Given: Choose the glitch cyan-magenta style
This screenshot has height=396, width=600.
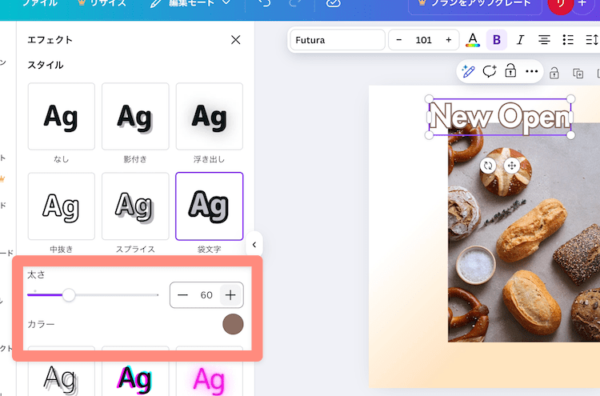Looking at the screenshot, I should [135, 372].
